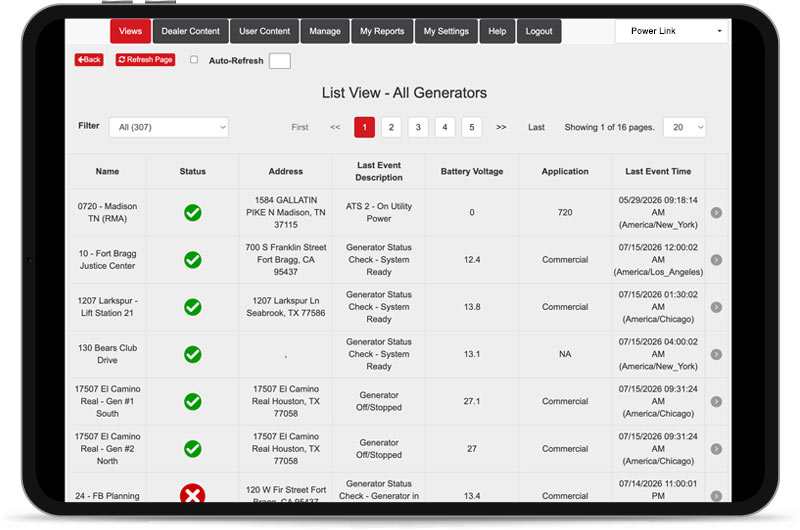The image size is (800, 530).
Task: Click battery voltage value 27.1
Action: 472,401
